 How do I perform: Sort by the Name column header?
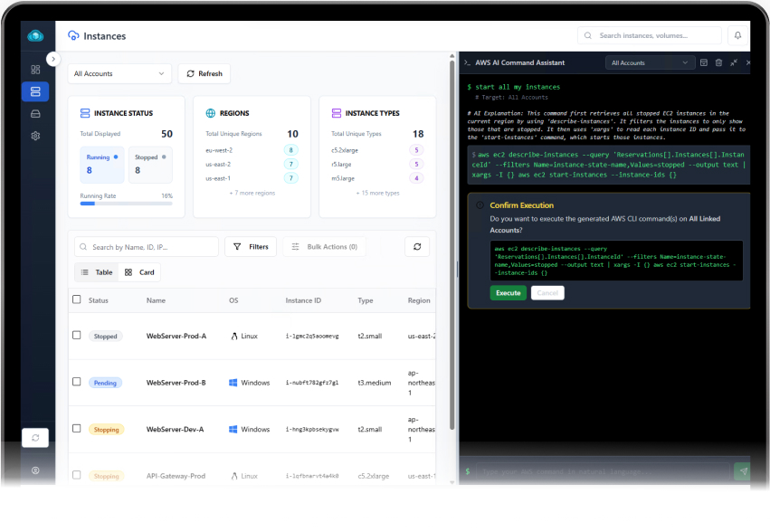[156, 300]
